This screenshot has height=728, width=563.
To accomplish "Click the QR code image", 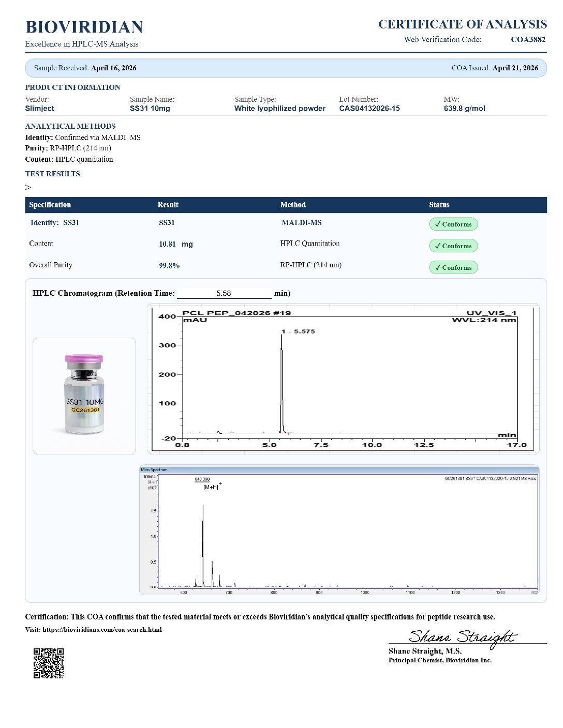I will 49,663.
